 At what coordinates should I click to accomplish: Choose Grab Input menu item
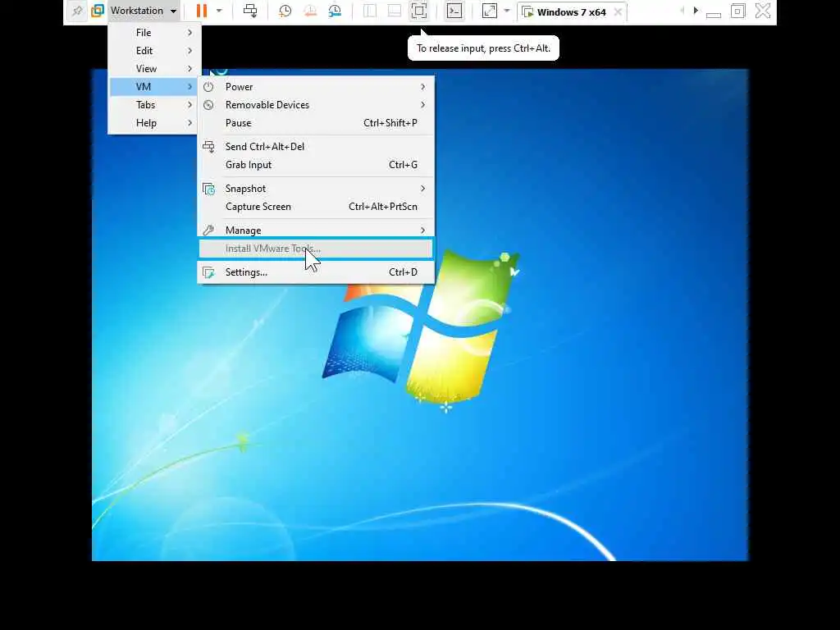[316, 165]
